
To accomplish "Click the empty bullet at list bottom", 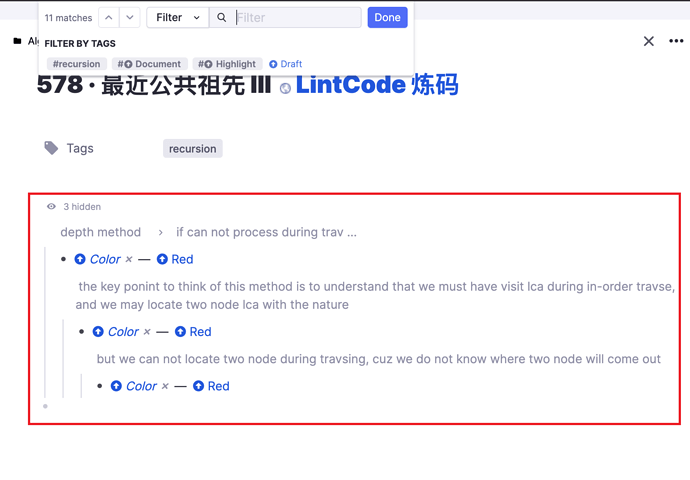I will click(45, 406).
